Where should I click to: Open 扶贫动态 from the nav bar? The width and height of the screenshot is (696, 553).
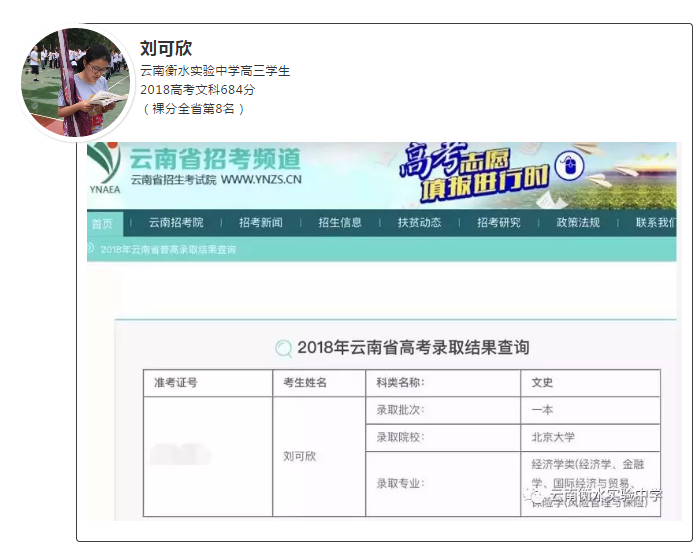point(419,223)
